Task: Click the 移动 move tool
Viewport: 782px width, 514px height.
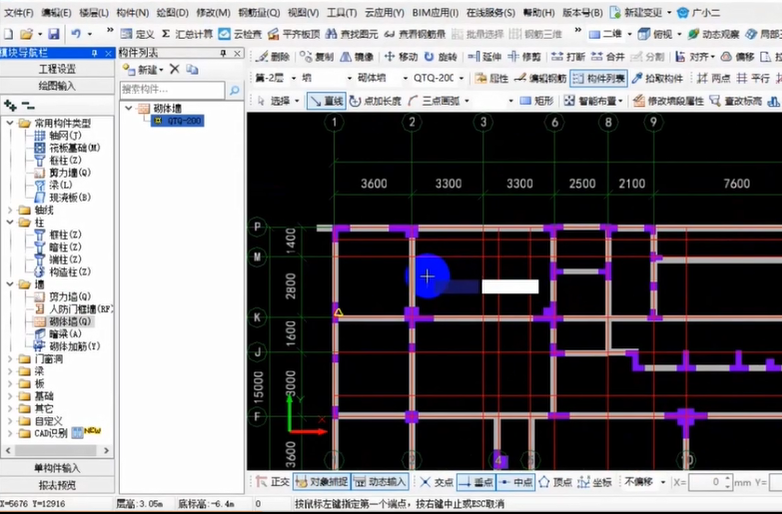Action: (x=400, y=57)
